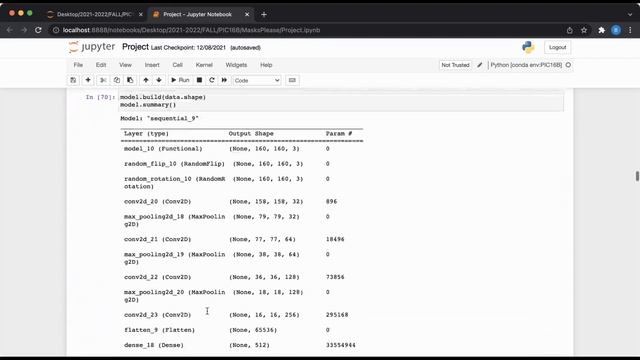The image size is (640, 360).
Task: Click the Output Shape column header
Action: pos(251,134)
